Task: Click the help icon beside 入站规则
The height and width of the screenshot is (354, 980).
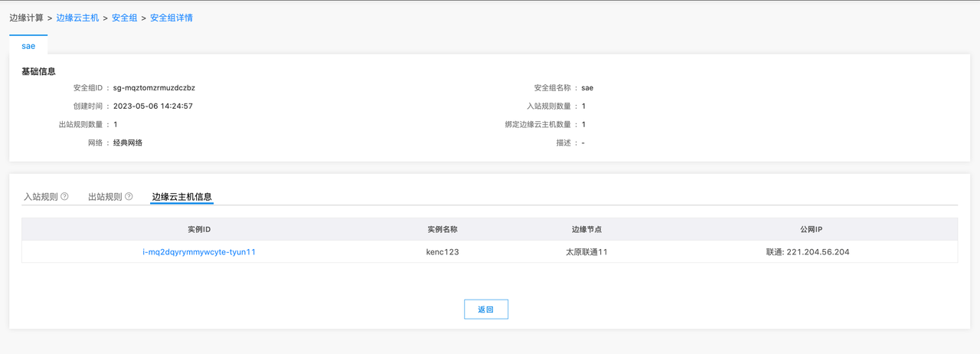Action: pos(64,197)
